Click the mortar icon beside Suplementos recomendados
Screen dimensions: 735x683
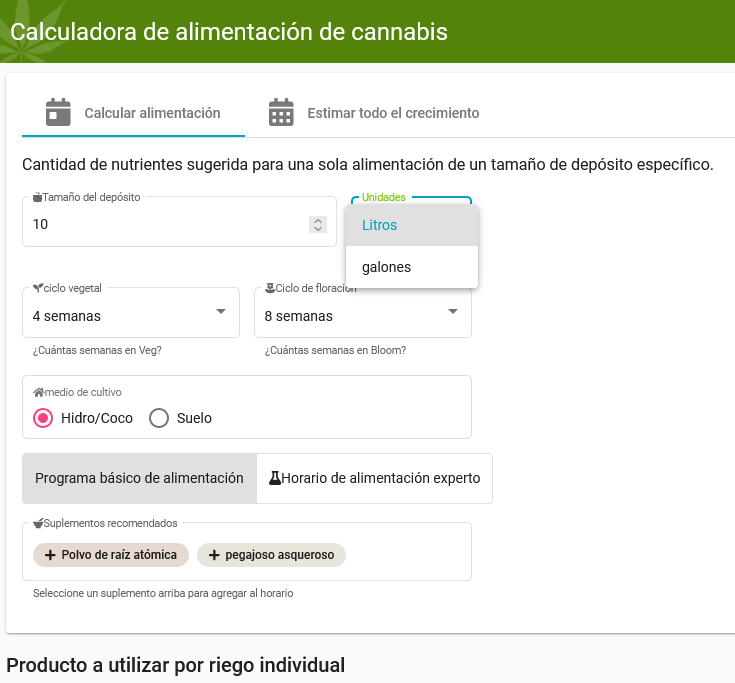tap(38, 523)
